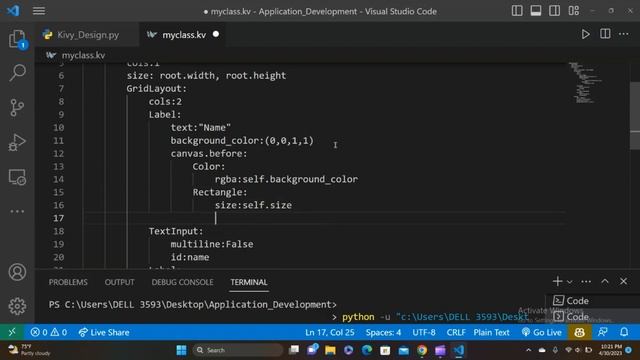Open Windows Start menu

click(x=182, y=350)
